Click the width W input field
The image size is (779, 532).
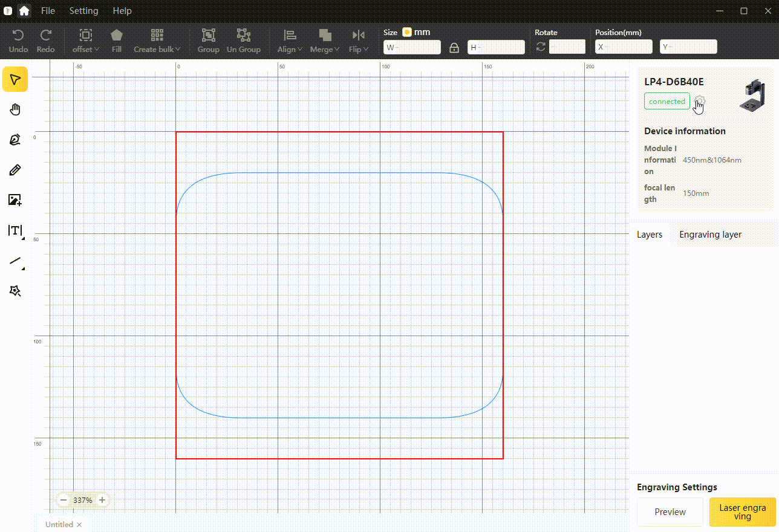(x=412, y=47)
